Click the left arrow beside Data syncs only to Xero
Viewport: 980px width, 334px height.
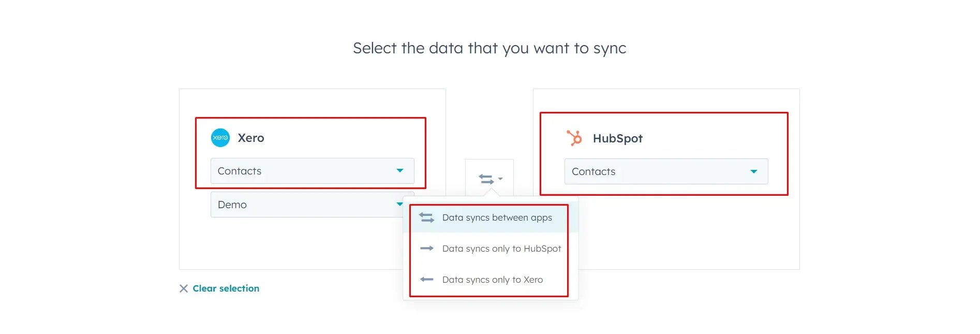point(427,280)
